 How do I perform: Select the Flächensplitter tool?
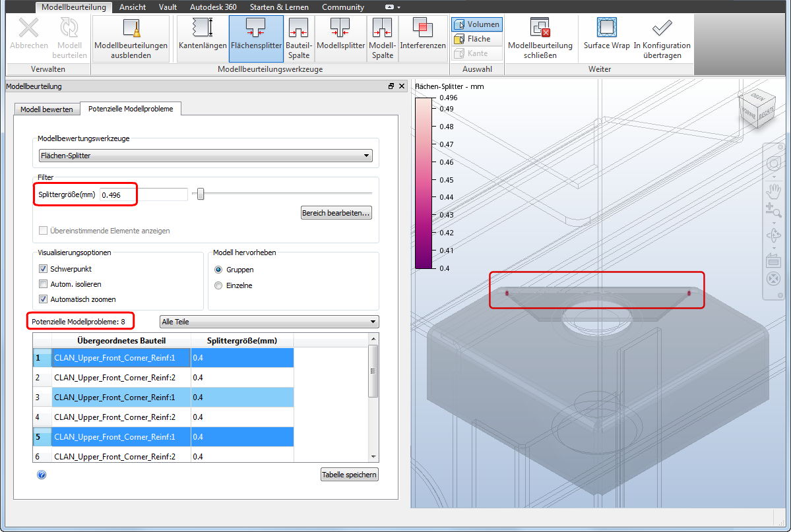click(256, 39)
